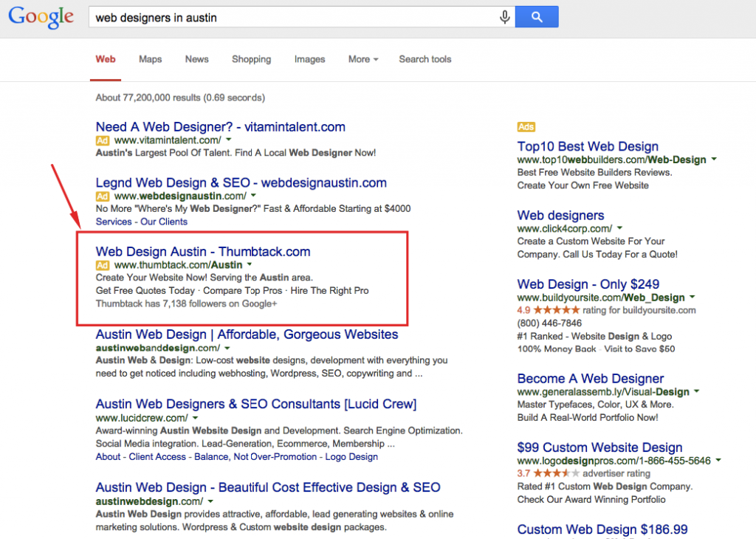The image size is (756, 539).
Task: Click www.thumbtack.com/Austin URL text
Action: tap(179, 265)
